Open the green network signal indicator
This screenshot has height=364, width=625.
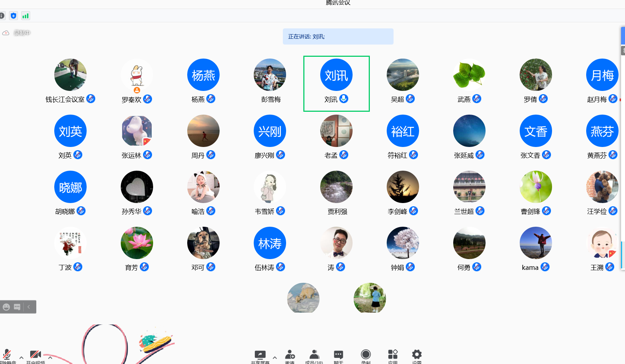25,16
